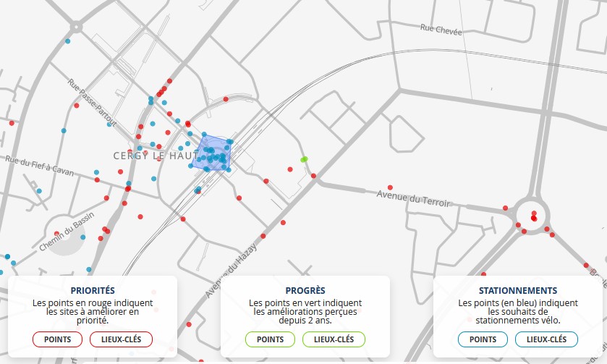
Task: Click the blue marker nearest Chemin du Bassin label
Action: pos(83,237)
